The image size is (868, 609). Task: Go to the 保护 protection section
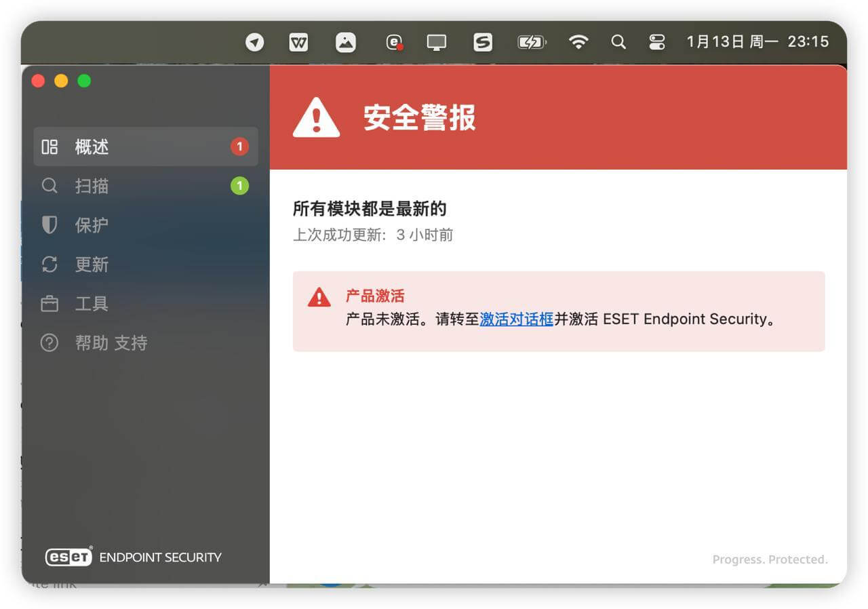146,225
